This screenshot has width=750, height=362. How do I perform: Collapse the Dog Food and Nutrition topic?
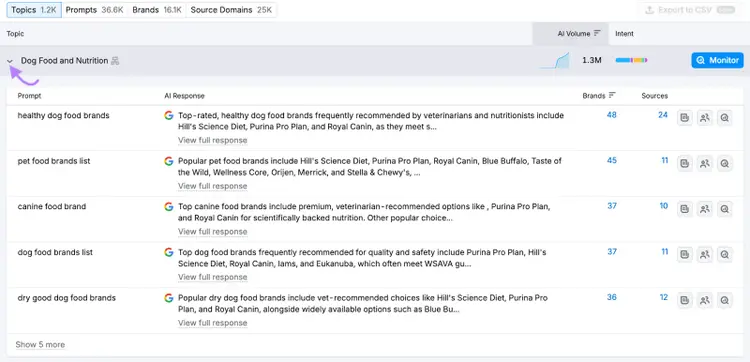coord(10,61)
